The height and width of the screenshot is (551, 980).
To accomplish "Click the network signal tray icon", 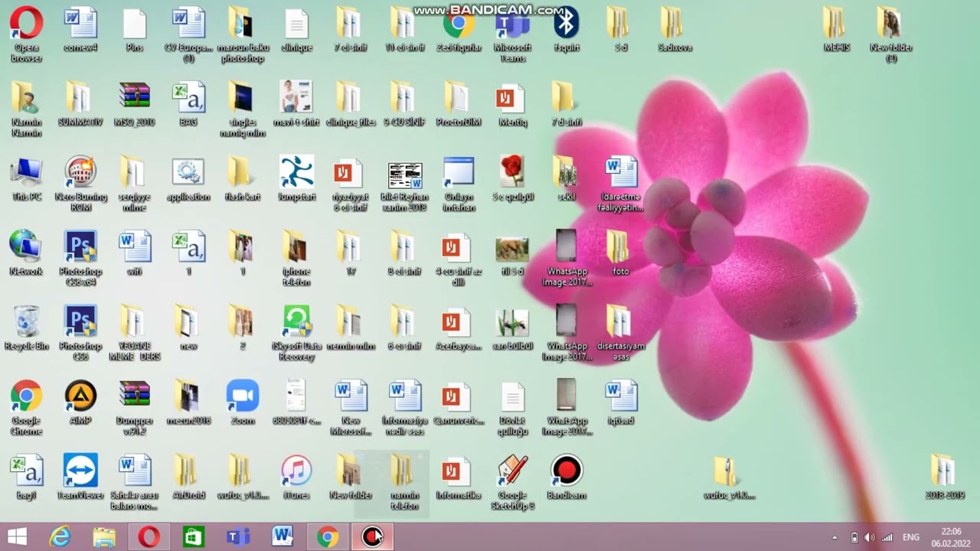I will tap(888, 537).
